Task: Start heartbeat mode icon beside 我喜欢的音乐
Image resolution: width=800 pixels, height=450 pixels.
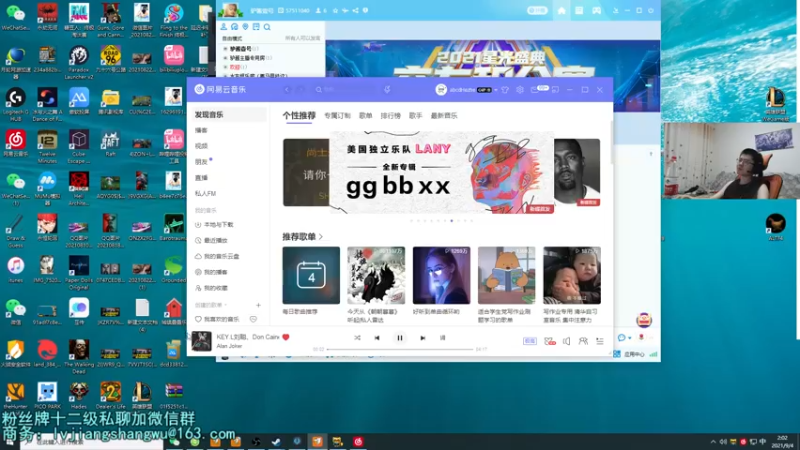Action: coord(253,319)
